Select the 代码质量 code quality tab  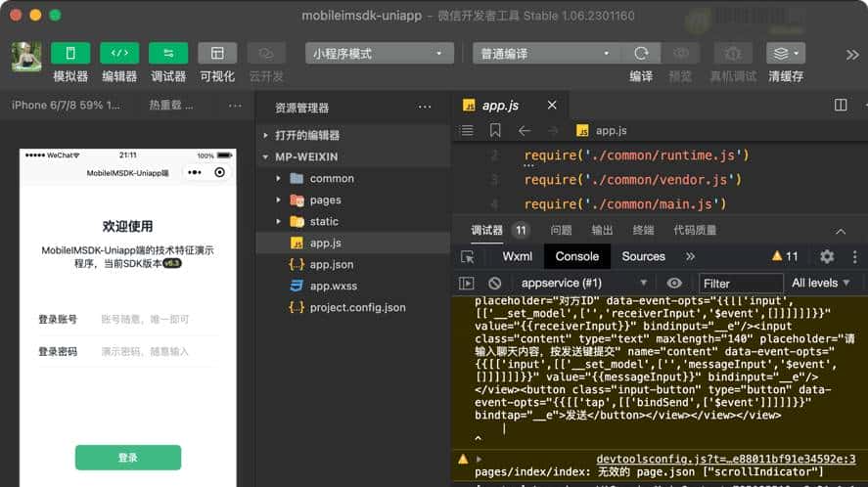pyautogui.click(x=695, y=230)
